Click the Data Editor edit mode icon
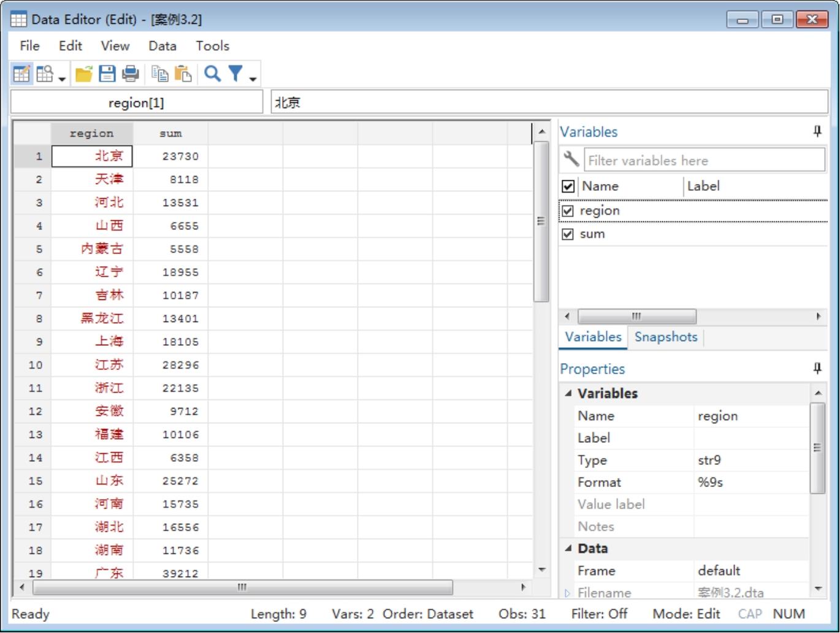Screen dimensions: 840x633 [x=21, y=74]
